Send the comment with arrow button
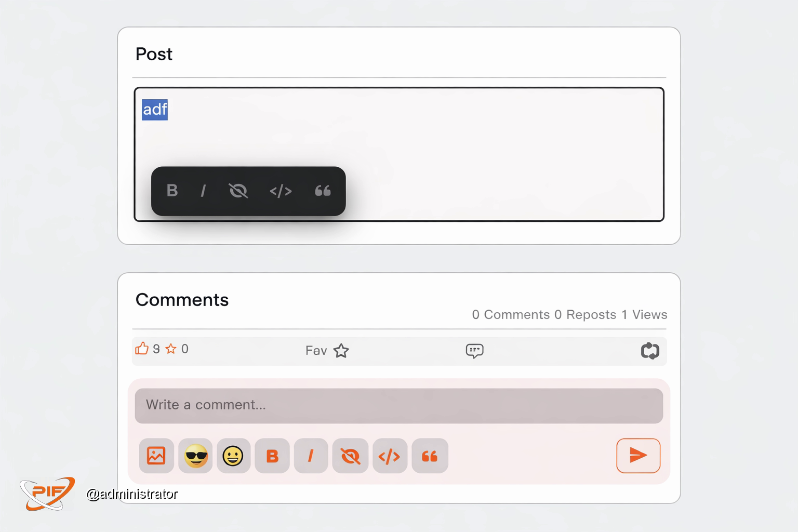This screenshot has width=798, height=532. [x=638, y=456]
